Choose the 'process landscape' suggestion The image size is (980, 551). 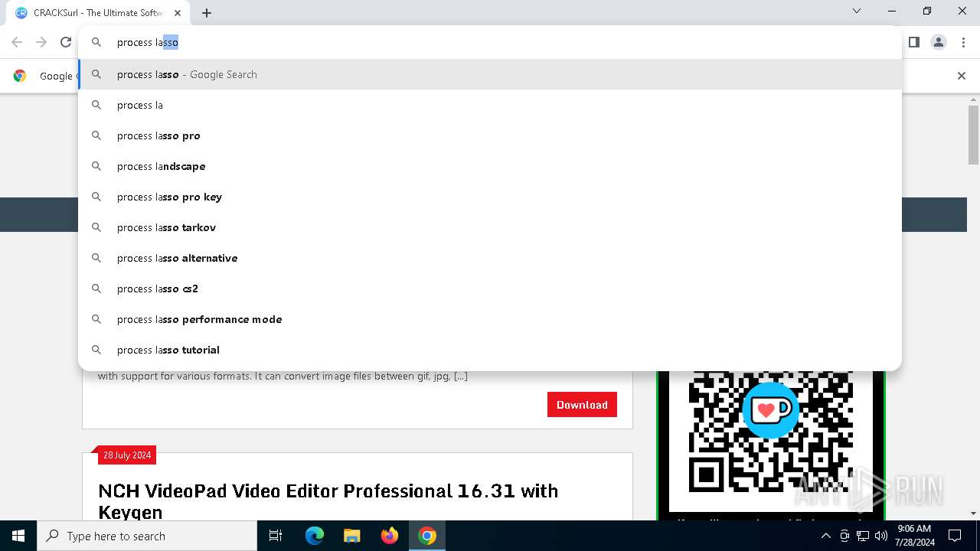[x=490, y=166]
